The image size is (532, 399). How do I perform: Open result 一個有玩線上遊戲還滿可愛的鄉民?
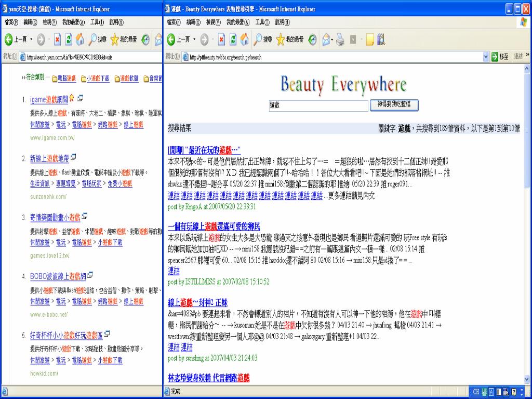214,227
